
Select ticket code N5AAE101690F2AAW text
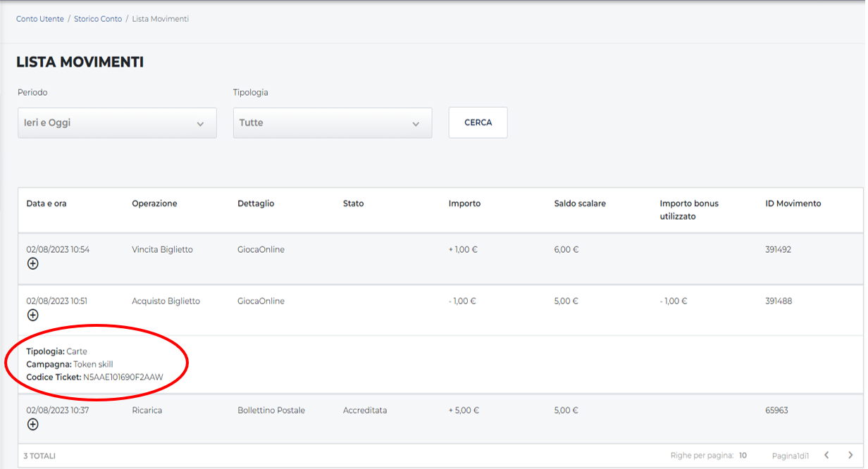point(123,377)
